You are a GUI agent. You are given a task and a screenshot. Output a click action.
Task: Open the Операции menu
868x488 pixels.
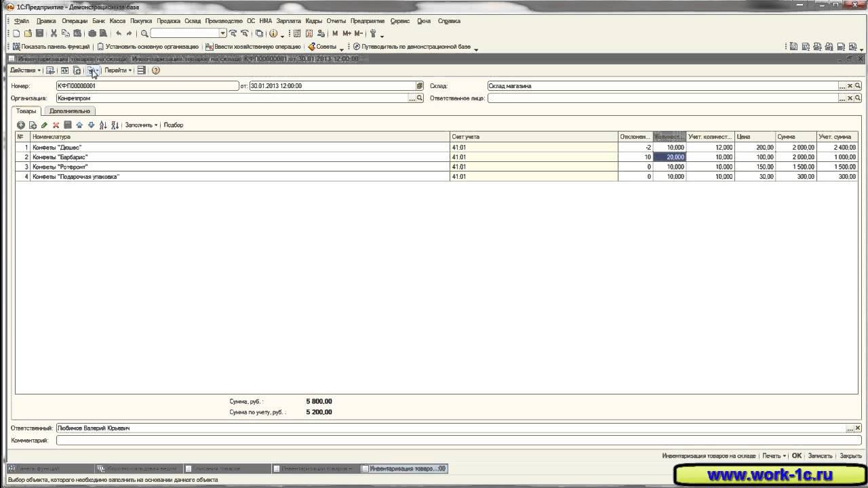click(x=75, y=21)
